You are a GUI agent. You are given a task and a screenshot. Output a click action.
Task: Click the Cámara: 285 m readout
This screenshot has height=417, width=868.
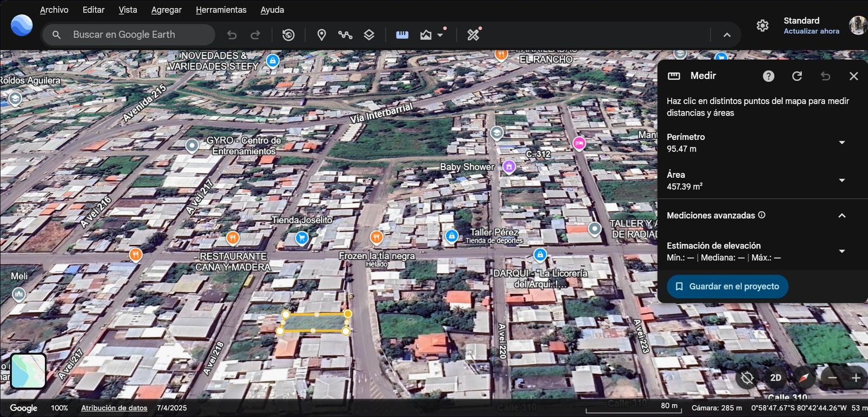tap(717, 408)
